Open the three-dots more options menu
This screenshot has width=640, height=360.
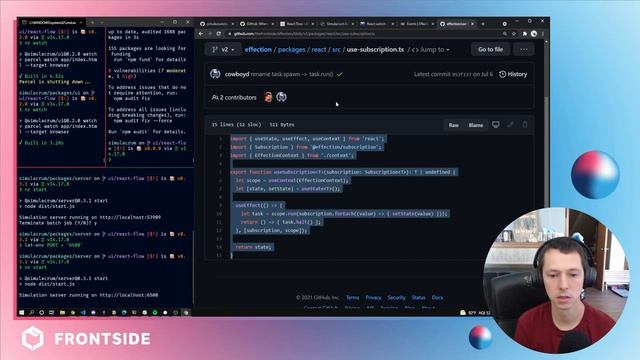[x=524, y=49]
